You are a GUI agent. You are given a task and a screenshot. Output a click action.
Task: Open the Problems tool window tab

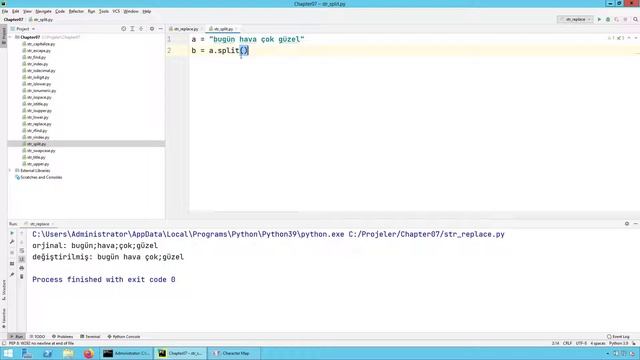pos(62,337)
